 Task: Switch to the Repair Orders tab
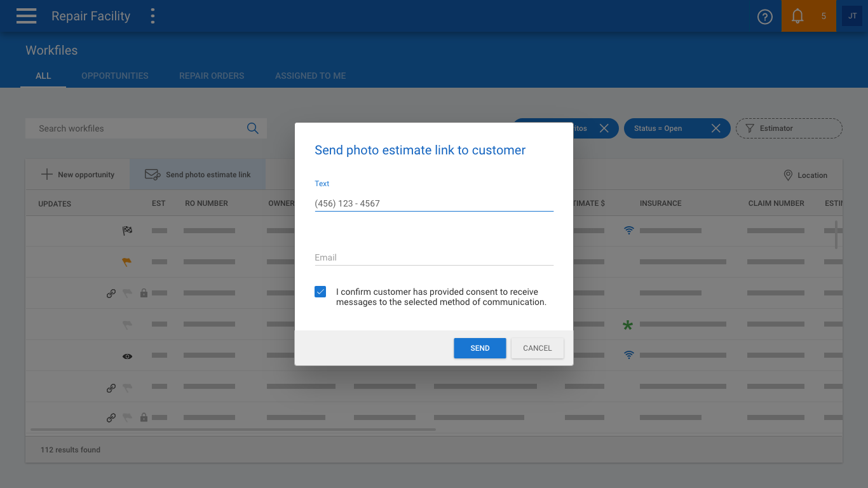pyautogui.click(x=212, y=76)
